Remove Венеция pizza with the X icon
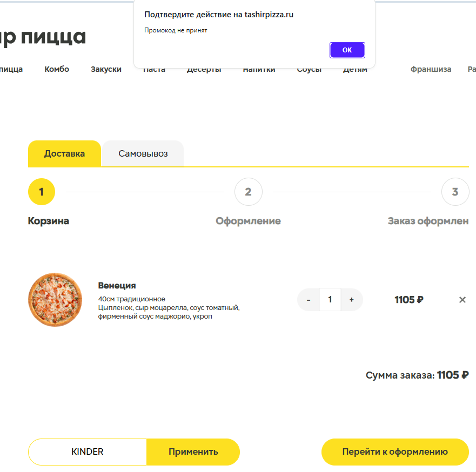 click(x=462, y=300)
